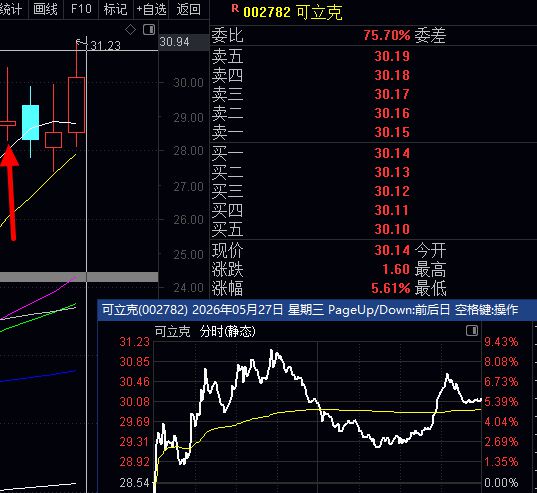Click the 统计 toolbar button

point(11,9)
